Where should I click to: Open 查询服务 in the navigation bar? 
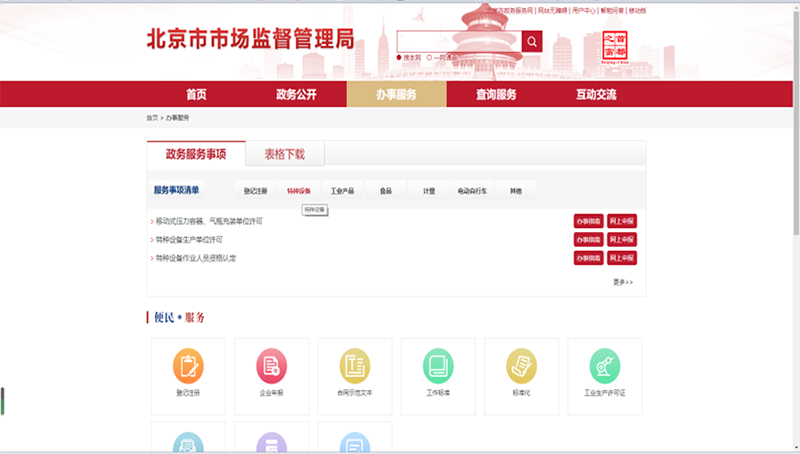pyautogui.click(x=496, y=94)
